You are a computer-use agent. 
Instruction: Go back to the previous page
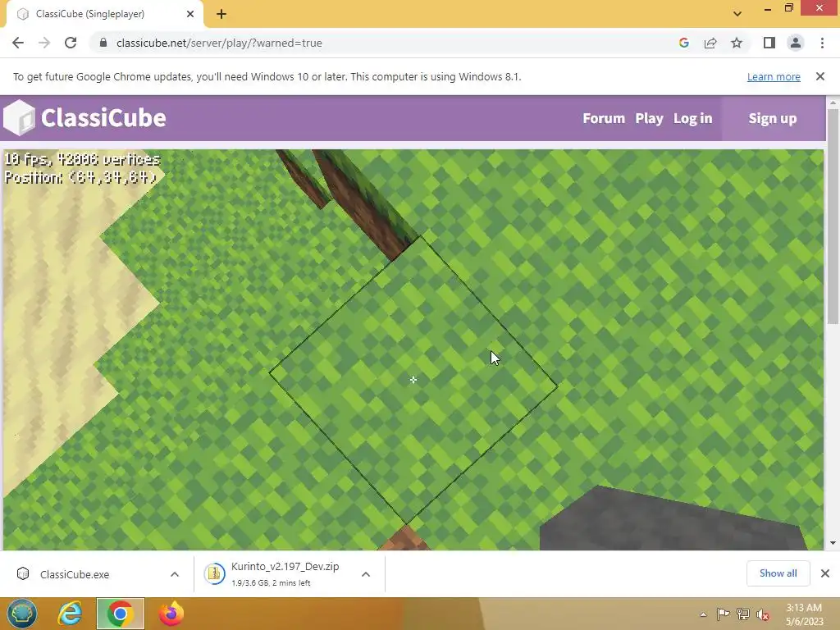(x=18, y=43)
